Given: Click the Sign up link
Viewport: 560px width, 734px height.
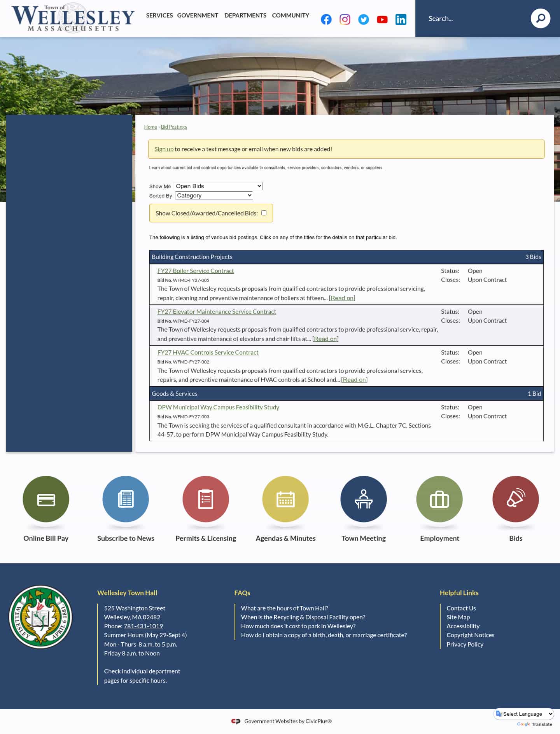Looking at the screenshot, I should pyautogui.click(x=164, y=149).
